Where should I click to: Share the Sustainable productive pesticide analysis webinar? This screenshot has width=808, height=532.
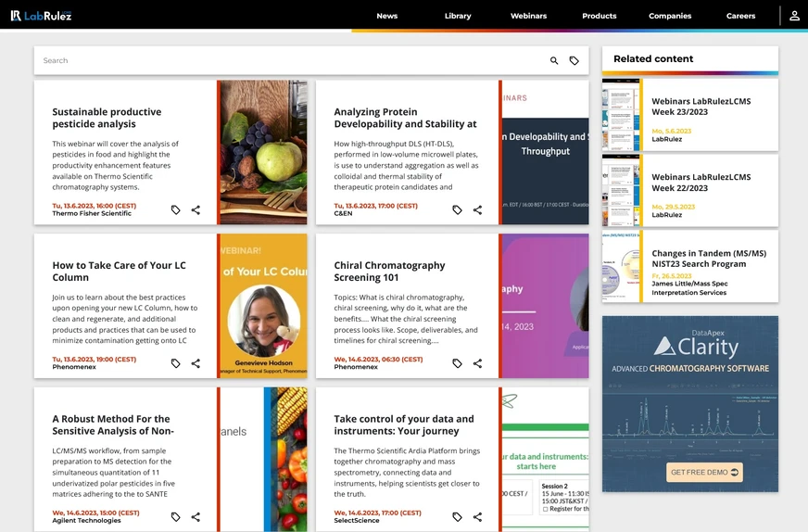[x=196, y=210]
